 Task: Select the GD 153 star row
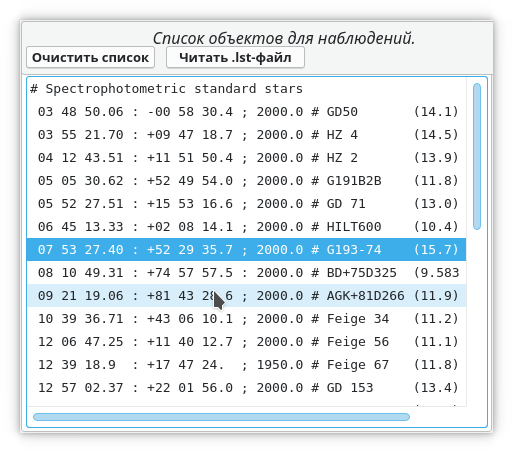pos(247,388)
